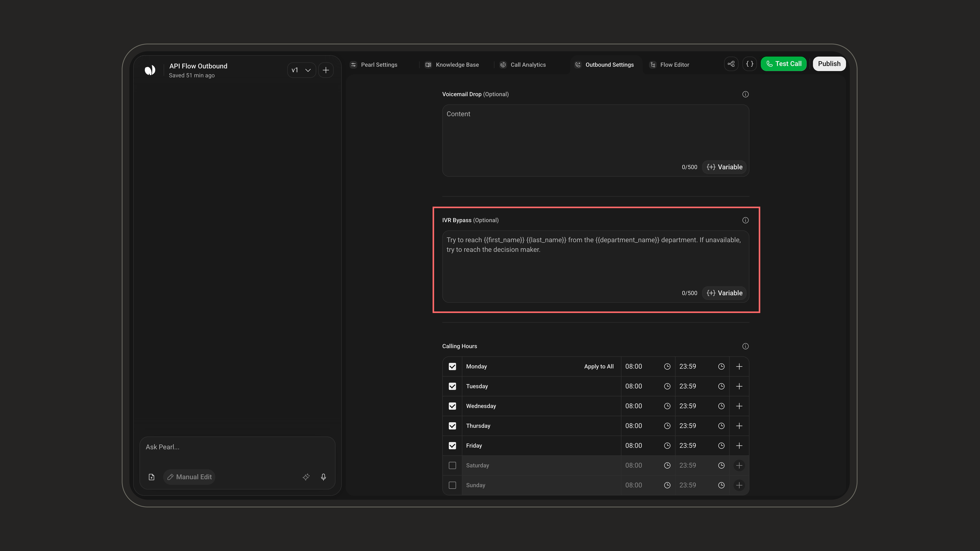980x551 pixels.
Task: Open Sunday start time clock picker
Action: click(667, 485)
